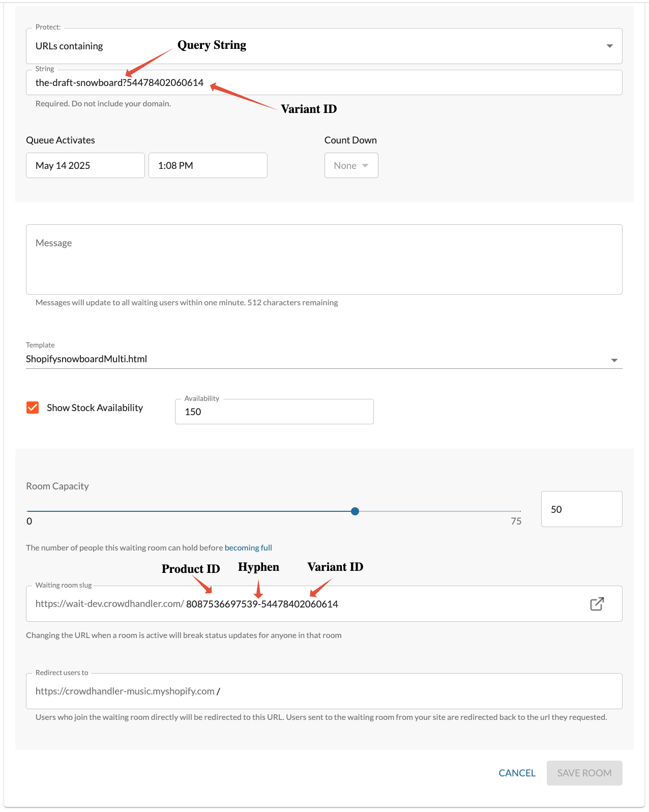Screen dimensions: 649x812
Task: Open the Protect URLs containing dropdown
Action: point(324,46)
